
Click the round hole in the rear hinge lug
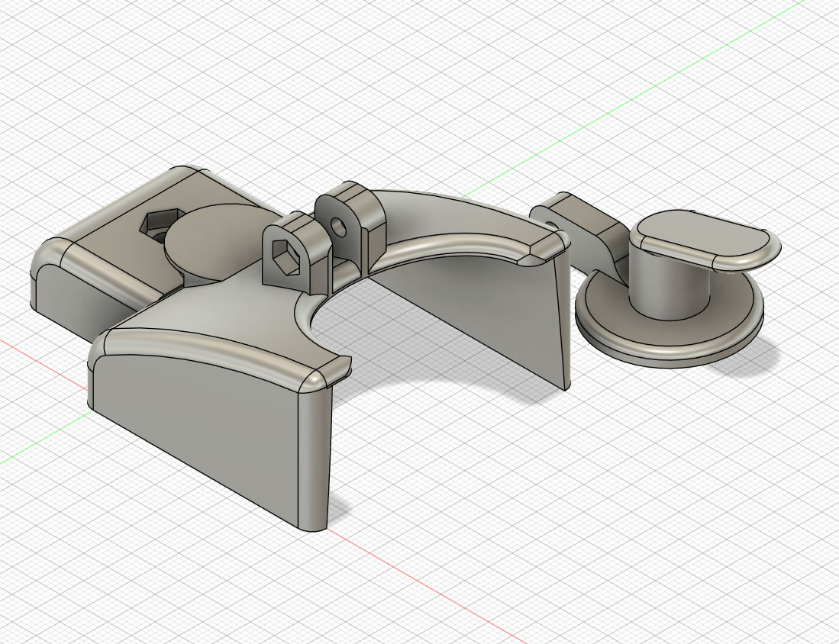pyautogui.click(x=336, y=224)
